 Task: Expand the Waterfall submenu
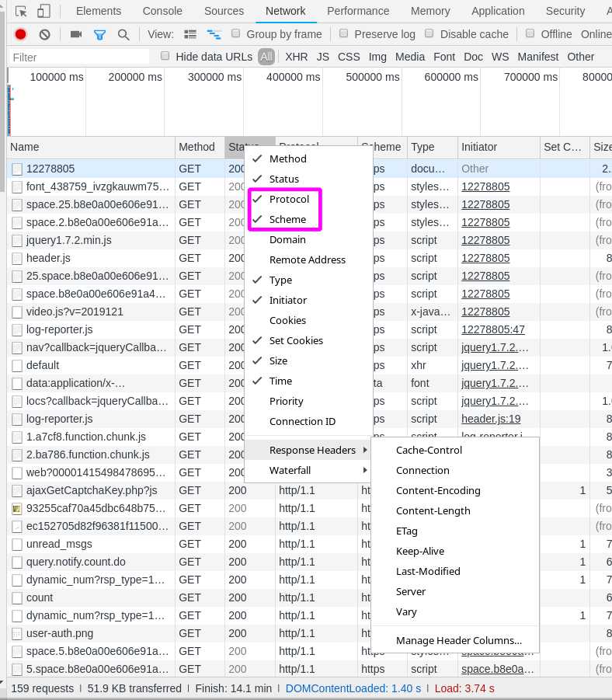coord(309,470)
